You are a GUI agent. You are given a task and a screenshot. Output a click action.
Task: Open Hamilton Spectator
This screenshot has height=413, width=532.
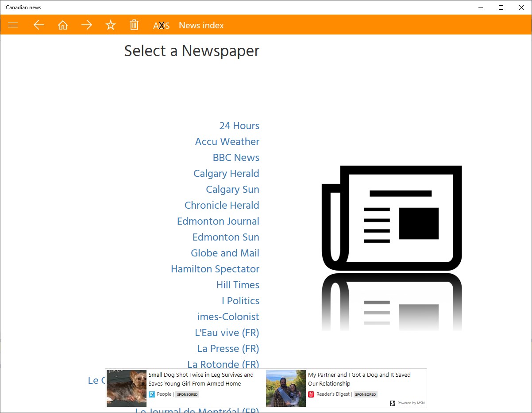(215, 269)
